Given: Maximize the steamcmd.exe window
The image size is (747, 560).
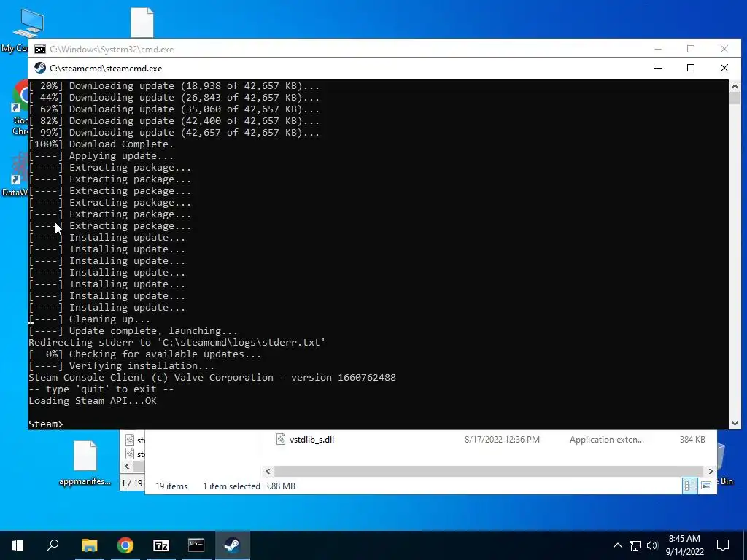Looking at the screenshot, I should click(691, 68).
